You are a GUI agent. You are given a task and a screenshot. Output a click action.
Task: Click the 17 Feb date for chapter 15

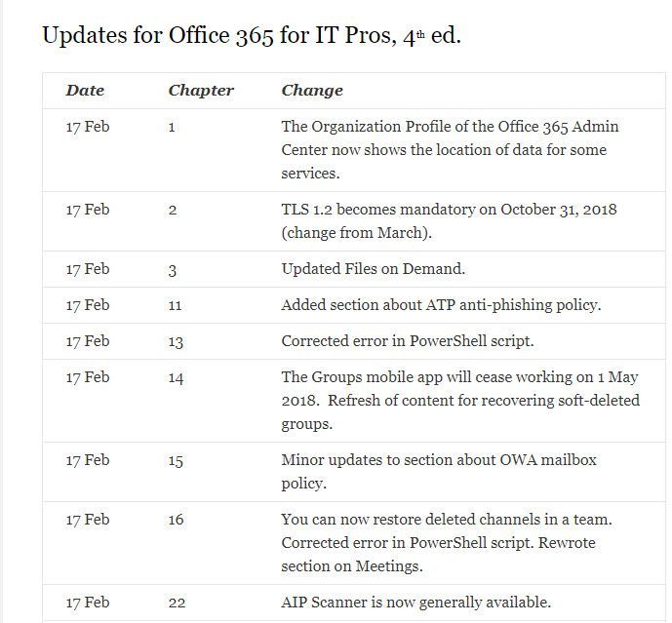tap(88, 460)
